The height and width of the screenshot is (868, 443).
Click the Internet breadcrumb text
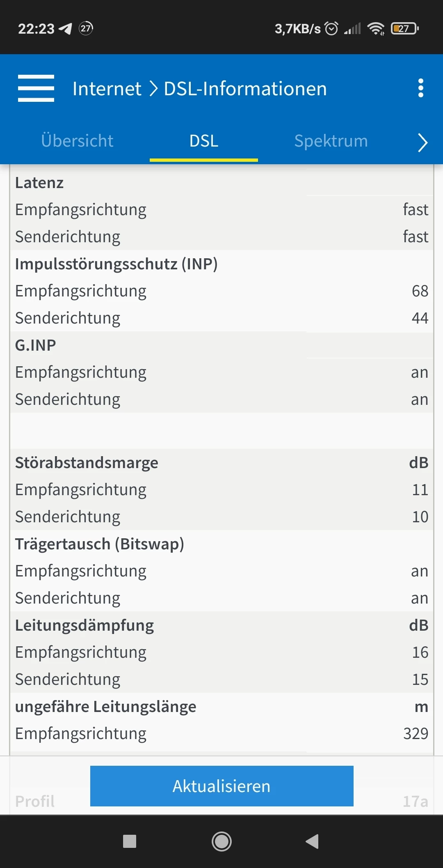(x=107, y=89)
